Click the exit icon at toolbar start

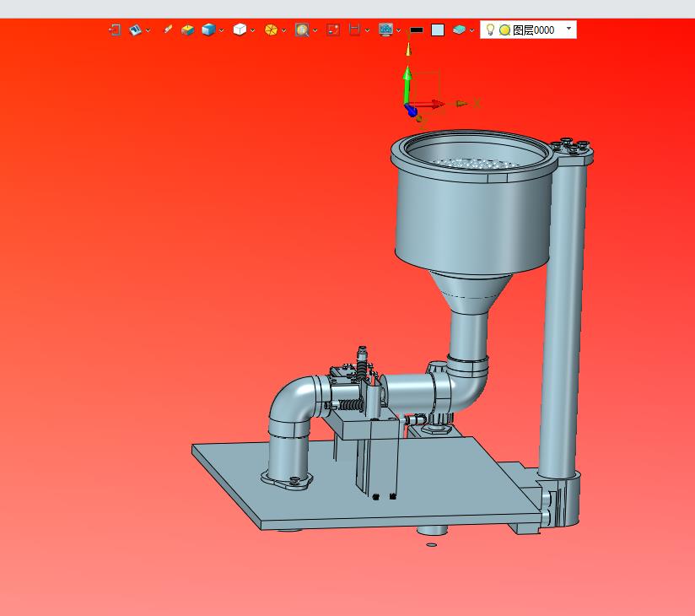point(115,30)
